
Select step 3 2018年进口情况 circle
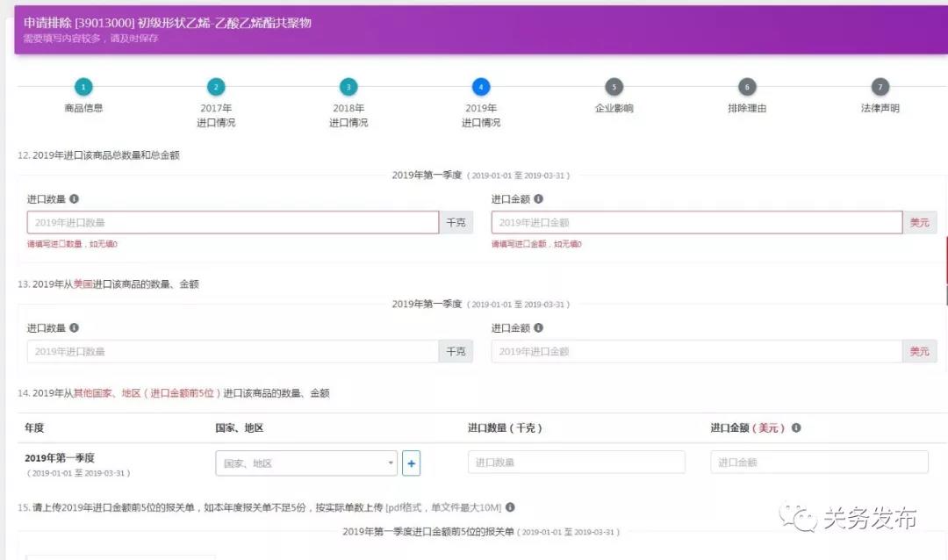[x=348, y=87]
